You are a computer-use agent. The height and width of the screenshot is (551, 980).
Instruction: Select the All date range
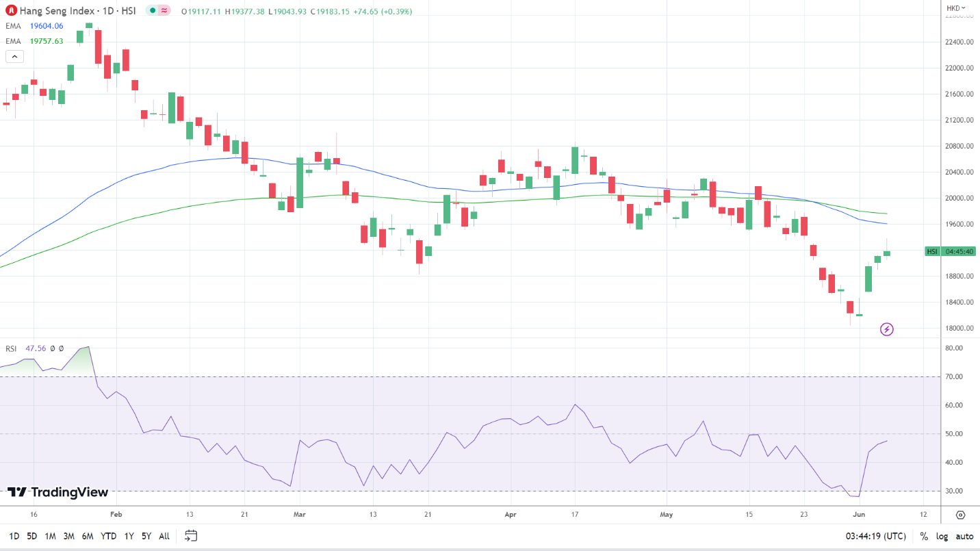[x=164, y=536]
